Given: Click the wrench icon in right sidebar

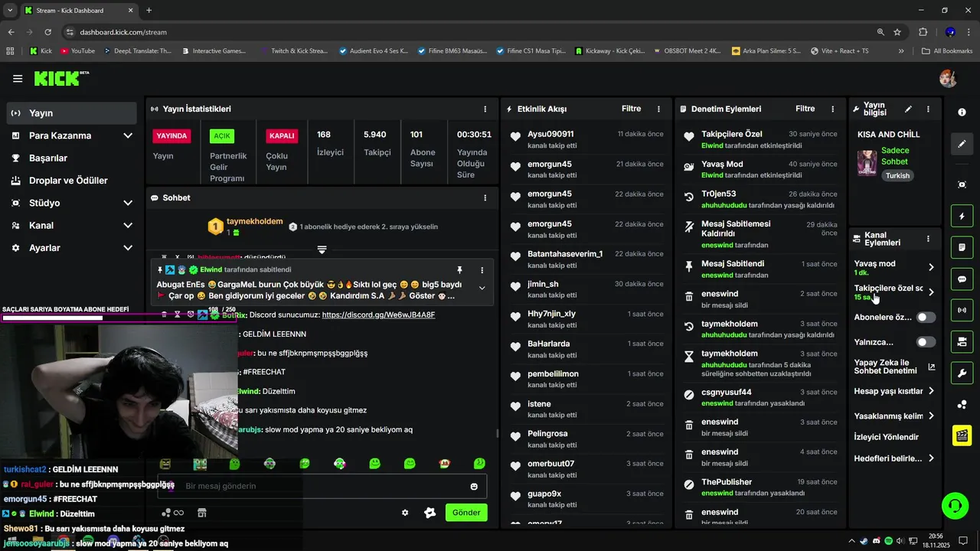Looking at the screenshot, I should pos(962,373).
